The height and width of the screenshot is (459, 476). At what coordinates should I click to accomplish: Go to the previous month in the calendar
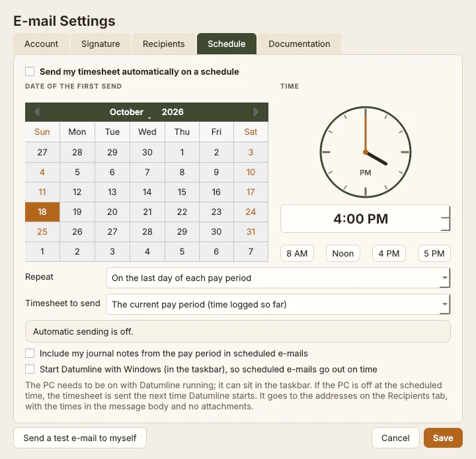click(x=37, y=112)
